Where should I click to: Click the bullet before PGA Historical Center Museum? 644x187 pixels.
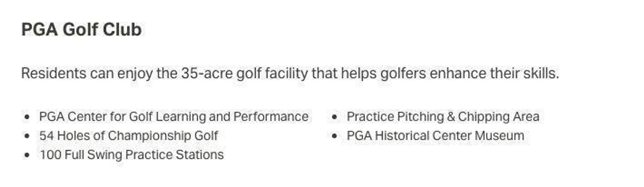(x=335, y=136)
